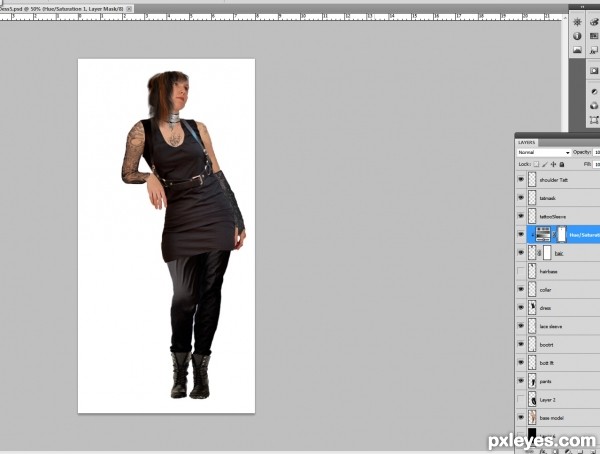
Task: Click the Hue/Saturation layer mask thumbnail
Action: point(561,234)
